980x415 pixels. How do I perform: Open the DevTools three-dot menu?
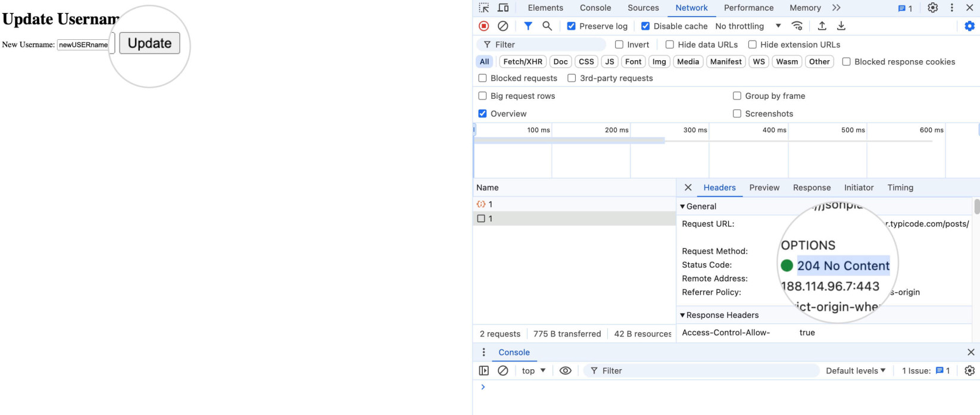[x=952, y=8]
